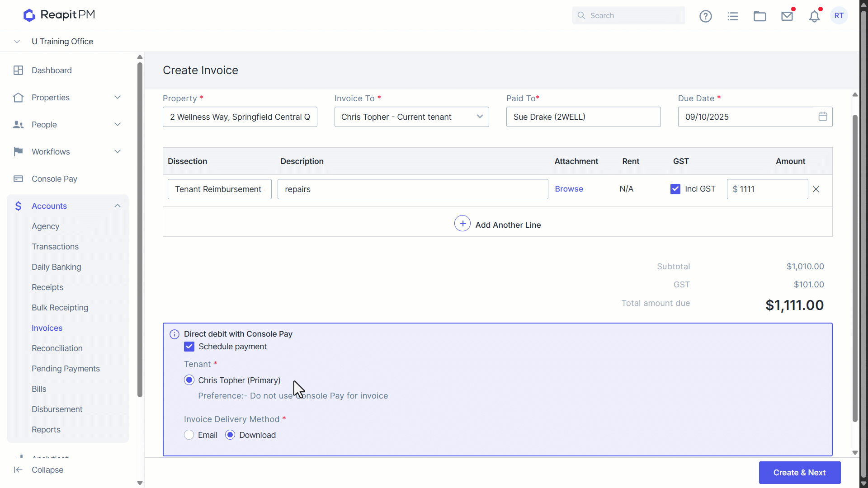Click the Console Pay card icon
868x488 pixels.
[18, 179]
